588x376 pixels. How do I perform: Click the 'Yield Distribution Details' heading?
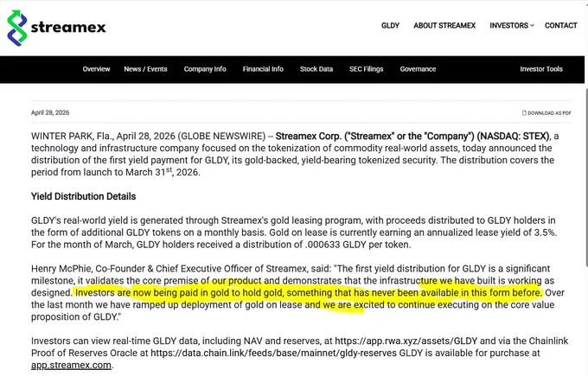pyautogui.click(x=83, y=196)
